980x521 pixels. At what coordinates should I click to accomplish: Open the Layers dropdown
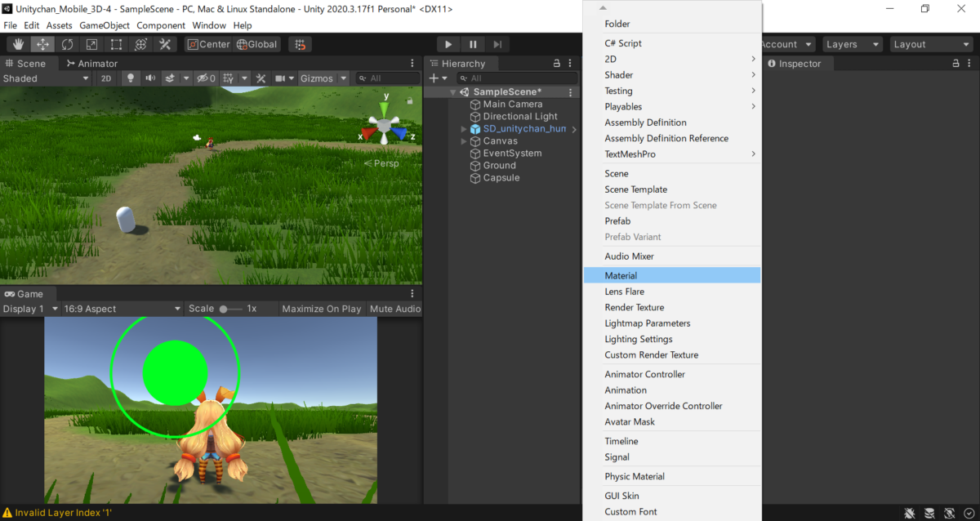852,44
